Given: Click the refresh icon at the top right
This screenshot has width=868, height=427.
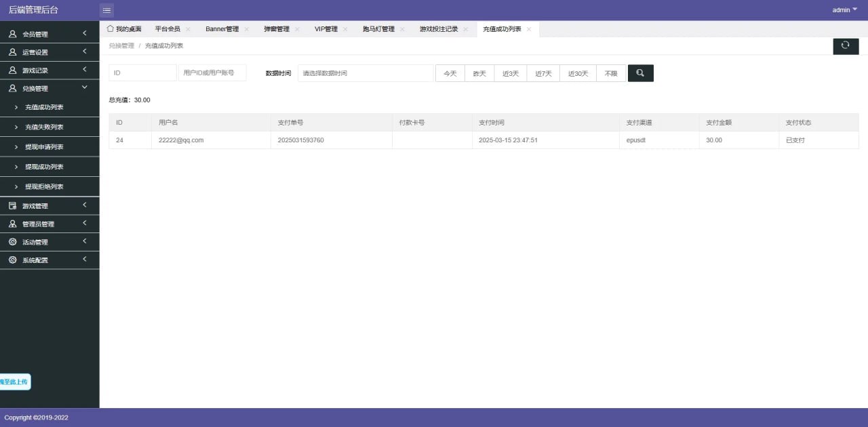Looking at the screenshot, I should (845, 45).
